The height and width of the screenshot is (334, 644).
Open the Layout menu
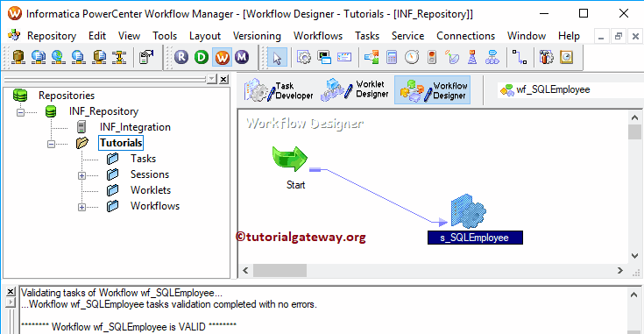tap(205, 36)
